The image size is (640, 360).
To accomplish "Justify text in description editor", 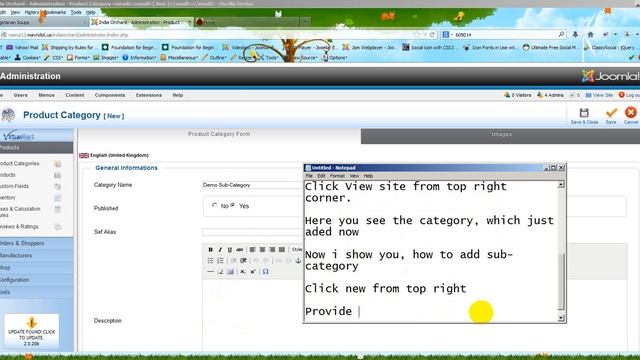I will pyautogui.click(x=282, y=249).
